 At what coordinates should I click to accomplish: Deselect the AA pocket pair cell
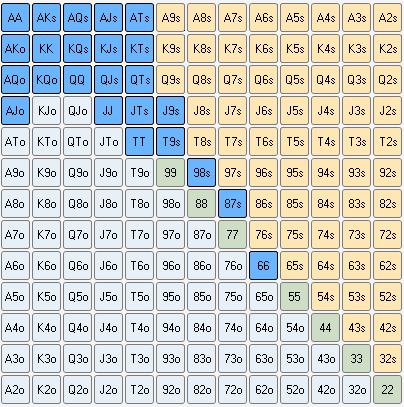pos(15,18)
